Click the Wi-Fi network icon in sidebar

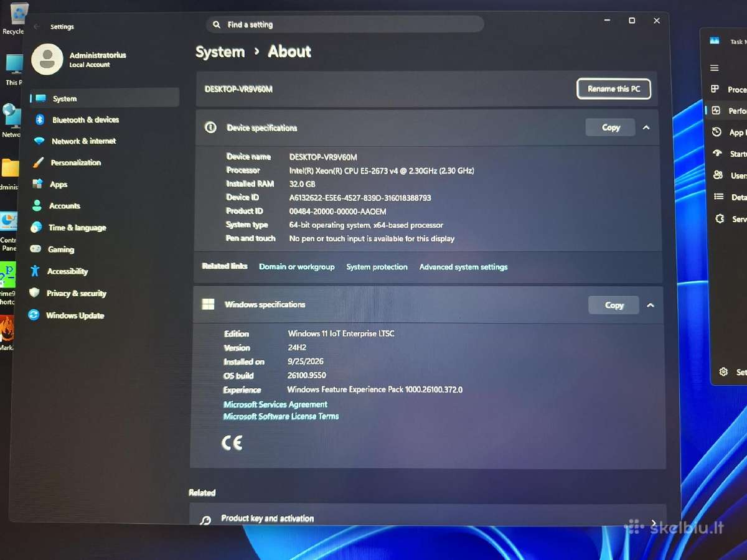[39, 141]
